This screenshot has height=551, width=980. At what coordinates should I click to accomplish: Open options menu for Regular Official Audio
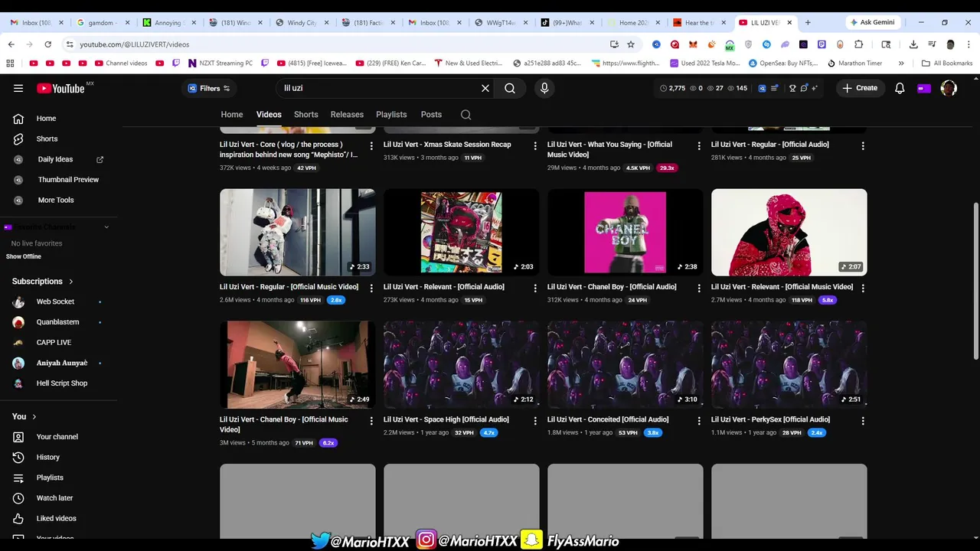(x=863, y=145)
